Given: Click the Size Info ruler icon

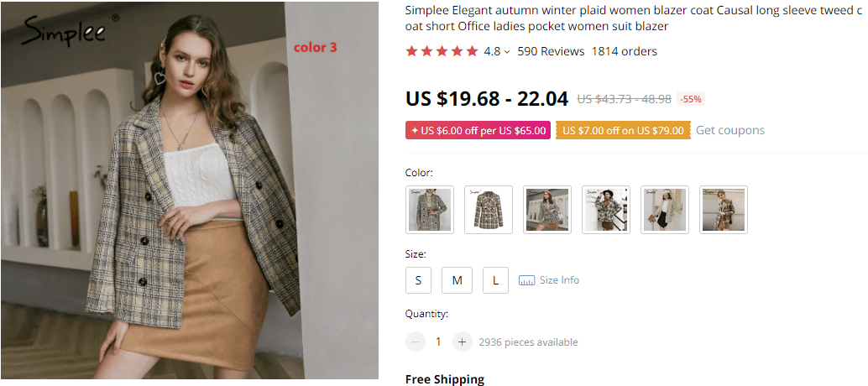Looking at the screenshot, I should 527,280.
